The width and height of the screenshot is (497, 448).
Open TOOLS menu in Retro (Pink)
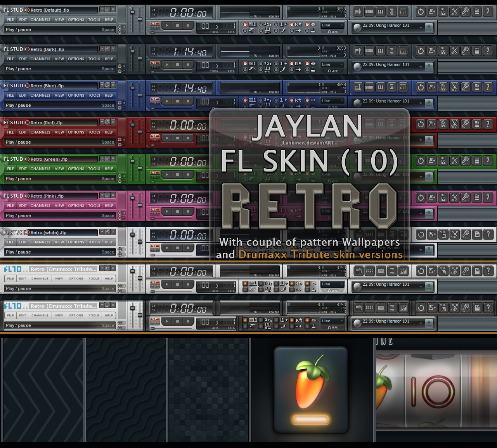point(94,206)
